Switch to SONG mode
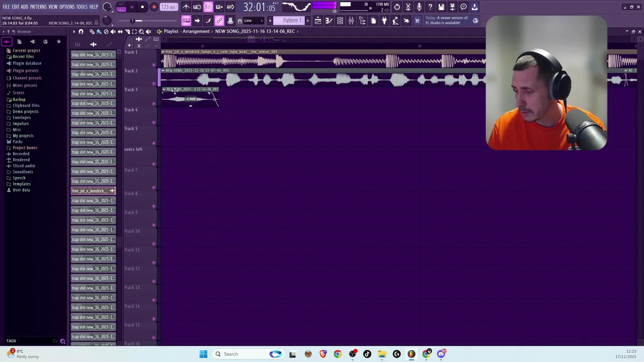 [121, 9]
